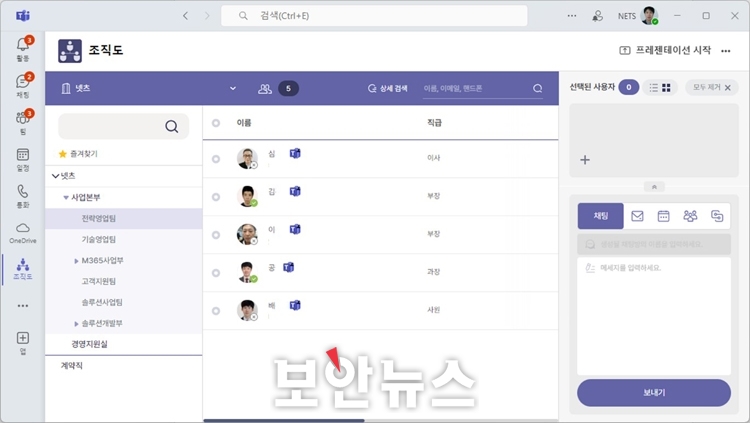Toggle the select-all radio beside 이름 header

pos(216,122)
